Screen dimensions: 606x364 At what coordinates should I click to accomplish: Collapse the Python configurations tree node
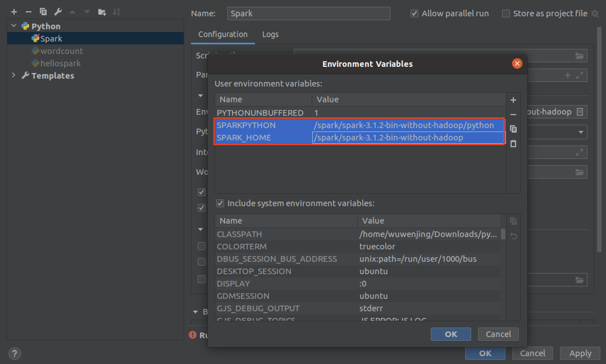(x=13, y=26)
